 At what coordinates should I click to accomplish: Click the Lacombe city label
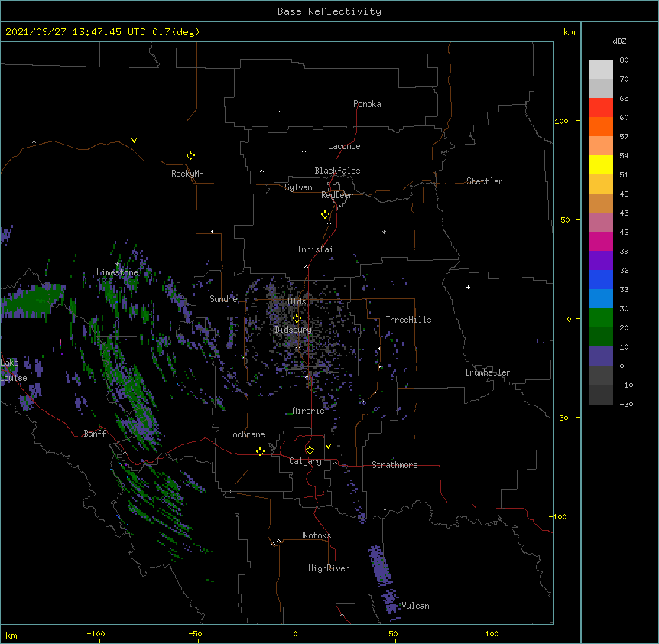tap(344, 146)
